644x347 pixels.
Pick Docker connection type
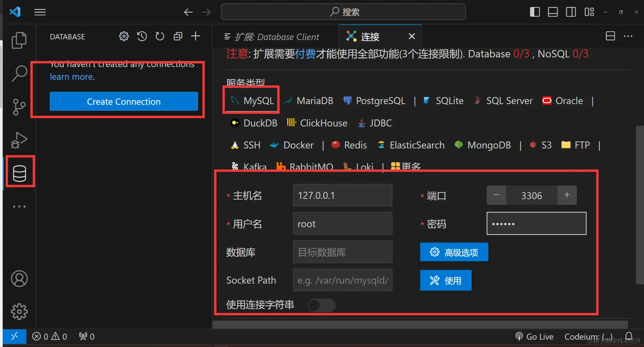(x=292, y=145)
